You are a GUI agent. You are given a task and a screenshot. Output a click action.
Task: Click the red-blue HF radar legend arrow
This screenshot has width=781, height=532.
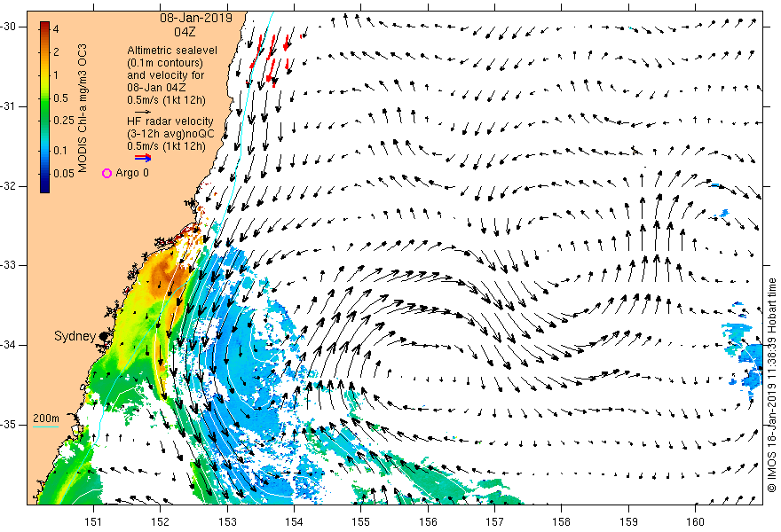coord(143,158)
